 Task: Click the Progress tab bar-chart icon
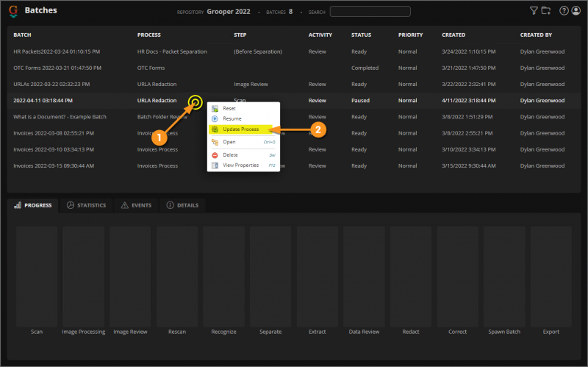[17, 205]
